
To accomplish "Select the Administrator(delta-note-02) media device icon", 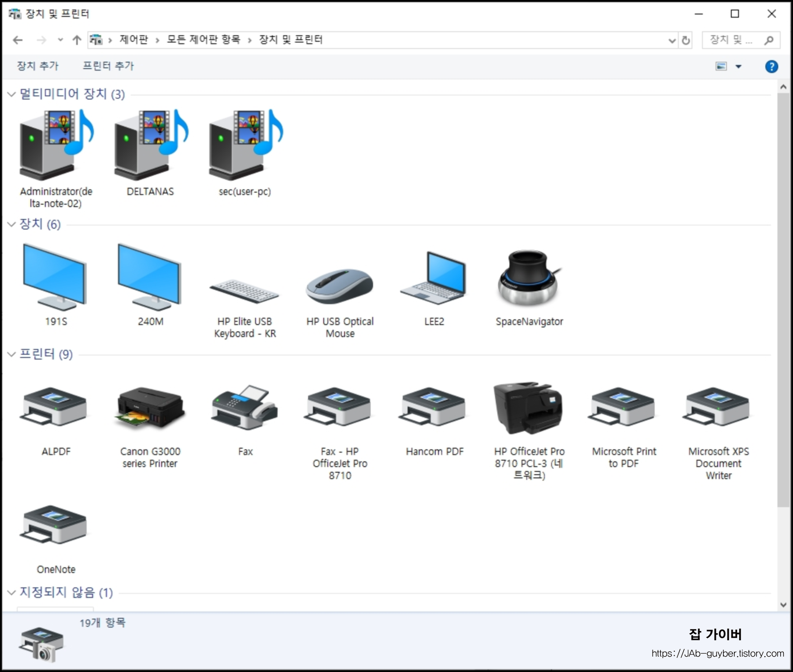I will pyautogui.click(x=56, y=145).
